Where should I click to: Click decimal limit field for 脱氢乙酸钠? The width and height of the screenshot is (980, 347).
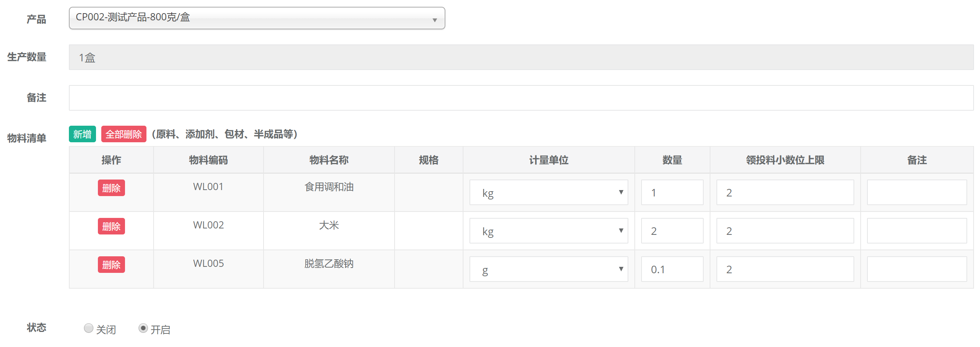[x=785, y=269]
